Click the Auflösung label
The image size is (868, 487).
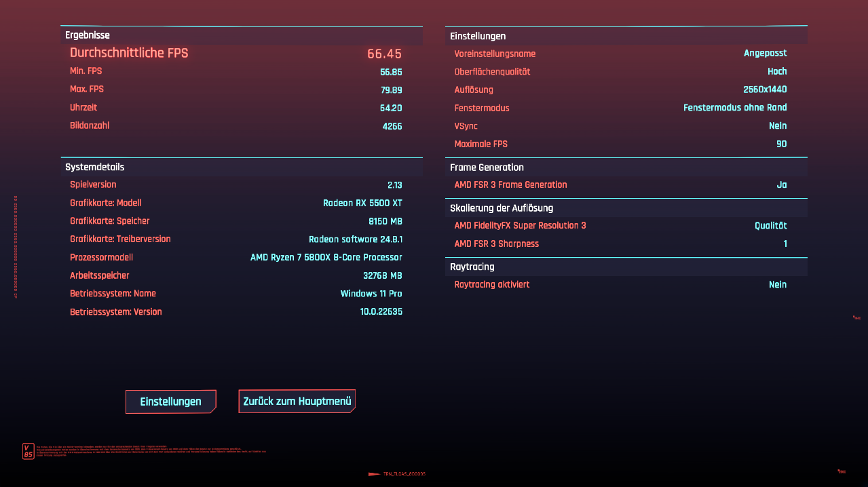pyautogui.click(x=474, y=90)
